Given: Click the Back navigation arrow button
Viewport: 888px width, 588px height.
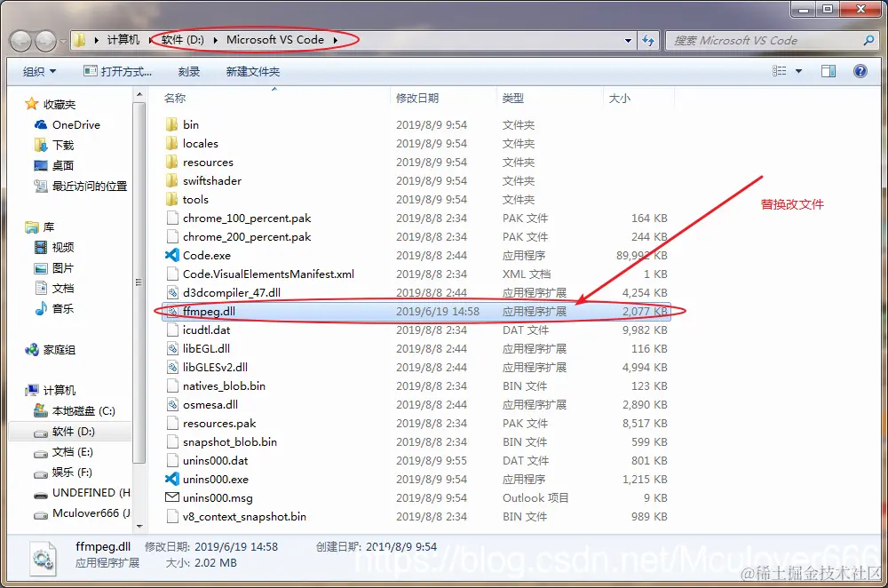Looking at the screenshot, I should click(x=21, y=41).
